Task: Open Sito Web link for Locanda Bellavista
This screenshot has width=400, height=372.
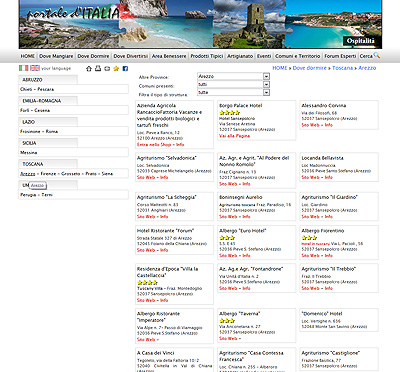Action: click(x=310, y=177)
